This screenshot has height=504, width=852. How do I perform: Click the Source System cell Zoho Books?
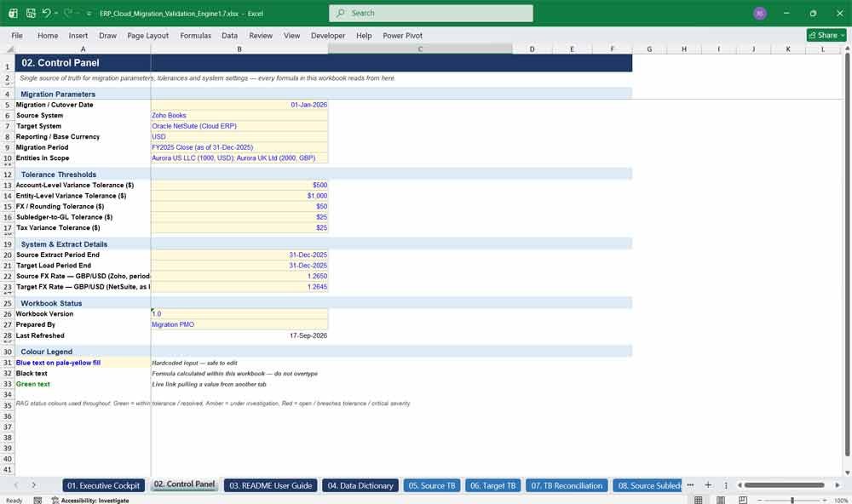239,115
